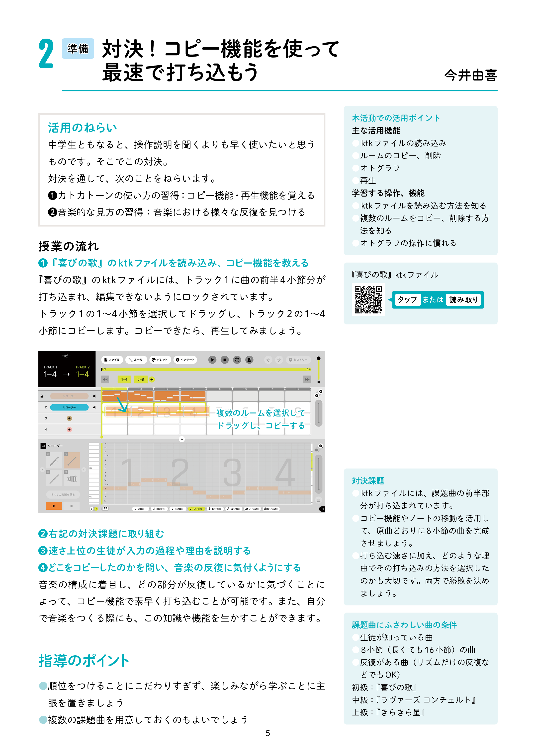536x756 pixels.
Task: Click the 読み取り button beside the QR code
Action: pyautogui.click(x=463, y=299)
